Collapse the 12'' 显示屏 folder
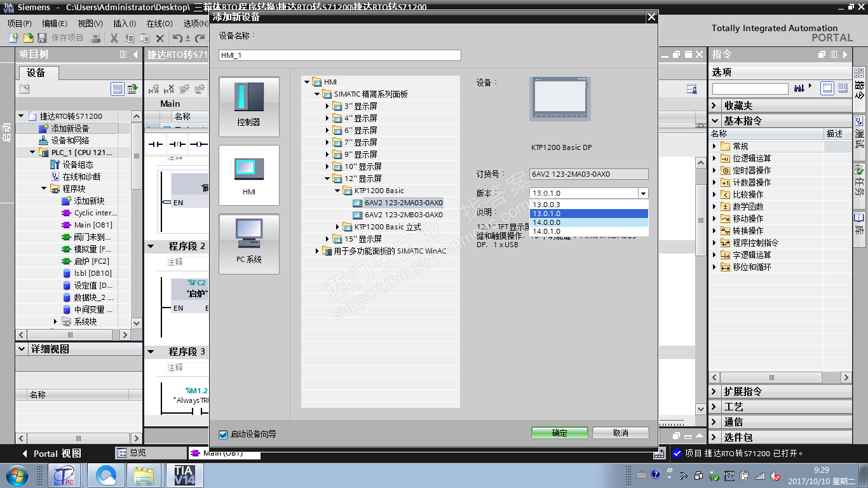The height and width of the screenshot is (488, 868). click(x=327, y=179)
